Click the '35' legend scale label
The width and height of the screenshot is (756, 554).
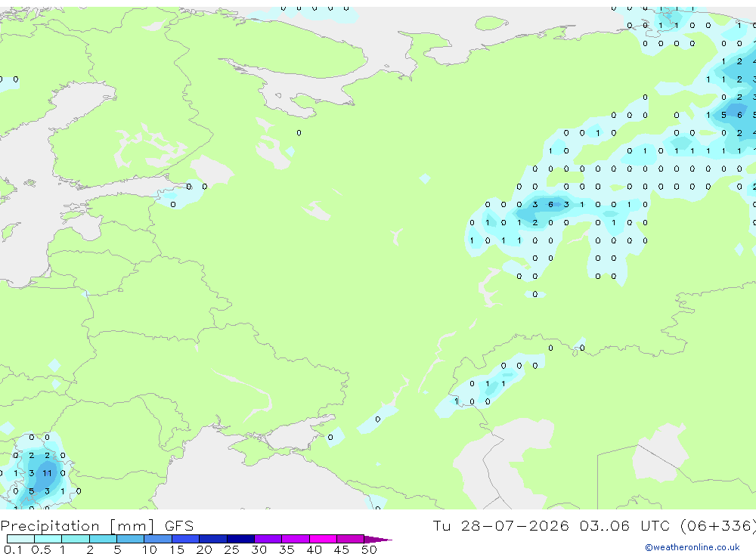[x=287, y=549]
